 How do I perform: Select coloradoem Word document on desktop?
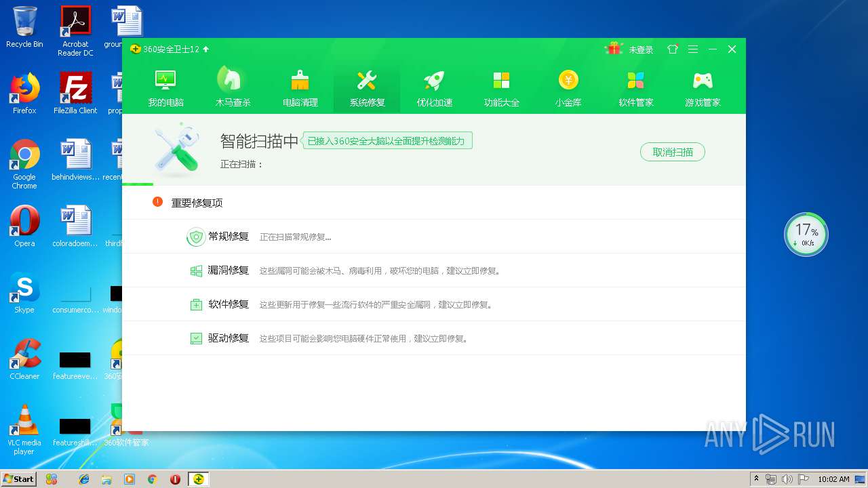coord(75,226)
